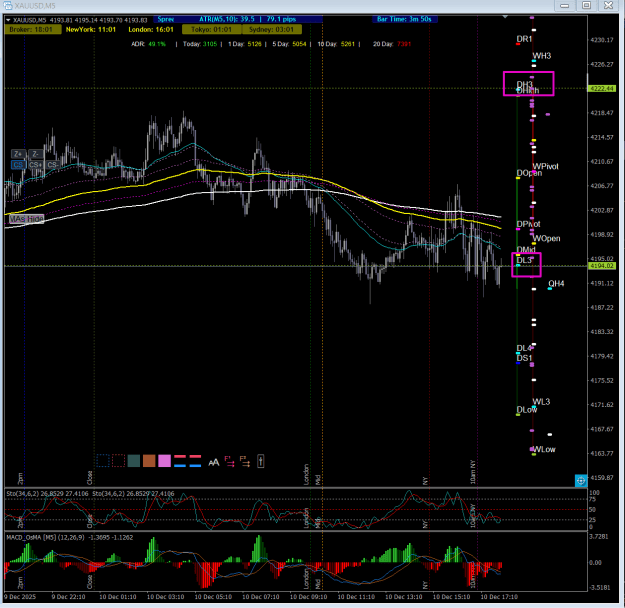The height and width of the screenshot is (608, 625).
Task: Click the DL3 level label
Action: [x=524, y=260]
